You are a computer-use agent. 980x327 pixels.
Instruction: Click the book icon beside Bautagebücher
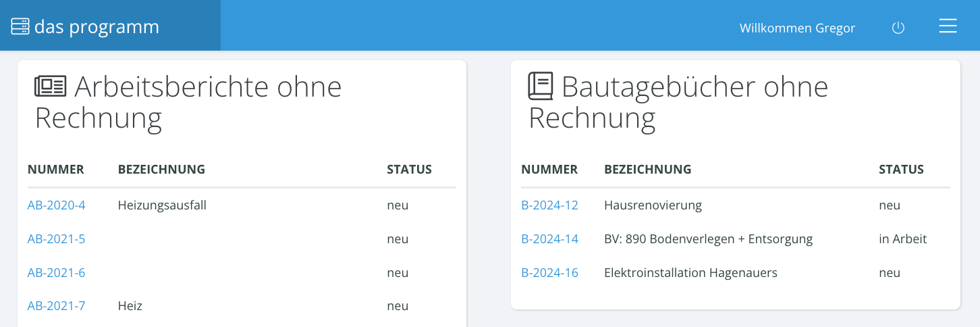(541, 86)
